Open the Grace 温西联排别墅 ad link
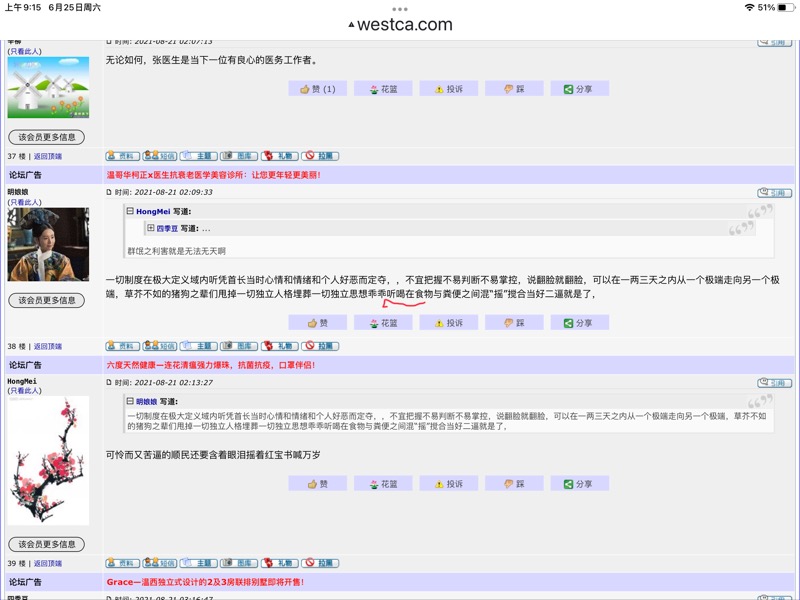This screenshot has width=800, height=600. click(x=205, y=582)
